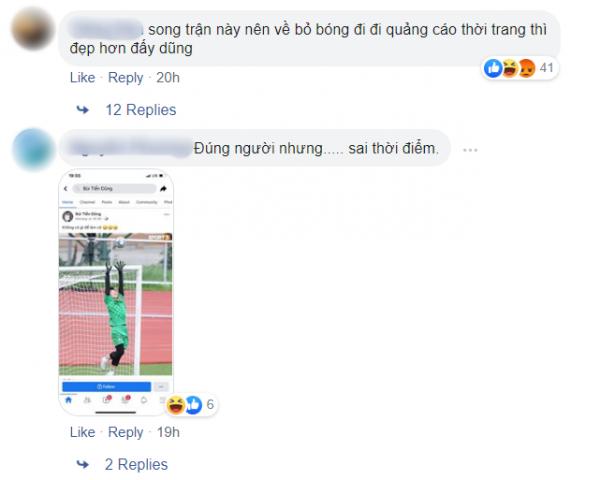
Task: View the Like reaction on image comment
Action: click(x=194, y=405)
